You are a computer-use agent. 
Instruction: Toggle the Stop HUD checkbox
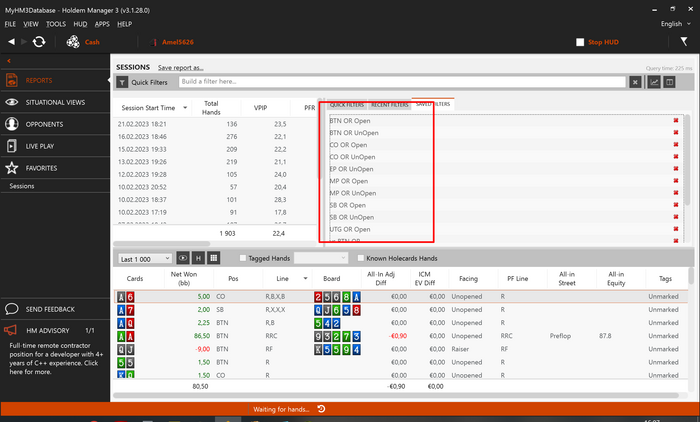point(580,42)
